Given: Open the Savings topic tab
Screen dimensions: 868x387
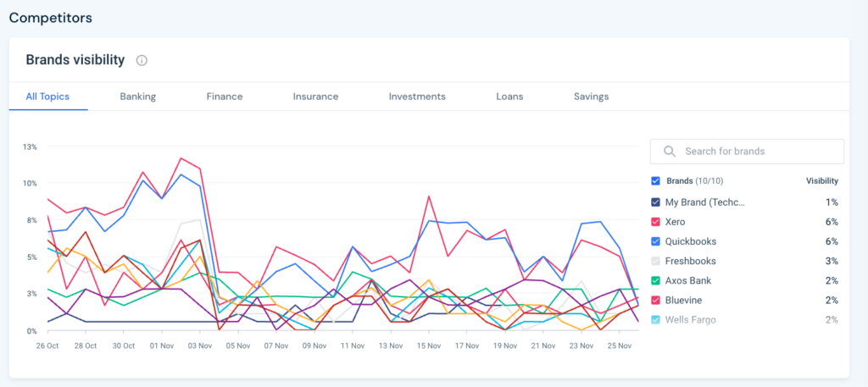Looking at the screenshot, I should pyautogui.click(x=591, y=97).
